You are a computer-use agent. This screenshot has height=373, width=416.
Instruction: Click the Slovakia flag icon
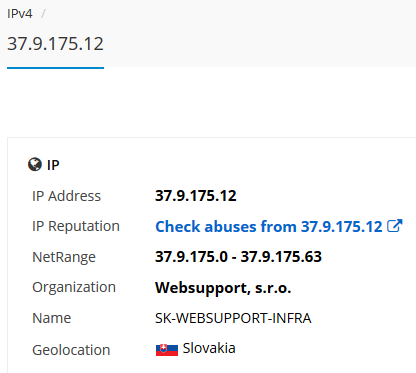pos(167,350)
